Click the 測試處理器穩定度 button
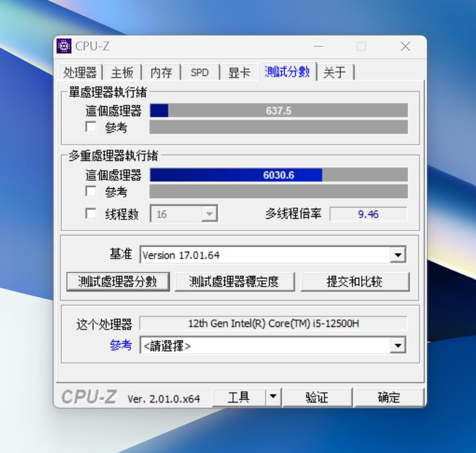This screenshot has width=476, height=453. pos(235,281)
